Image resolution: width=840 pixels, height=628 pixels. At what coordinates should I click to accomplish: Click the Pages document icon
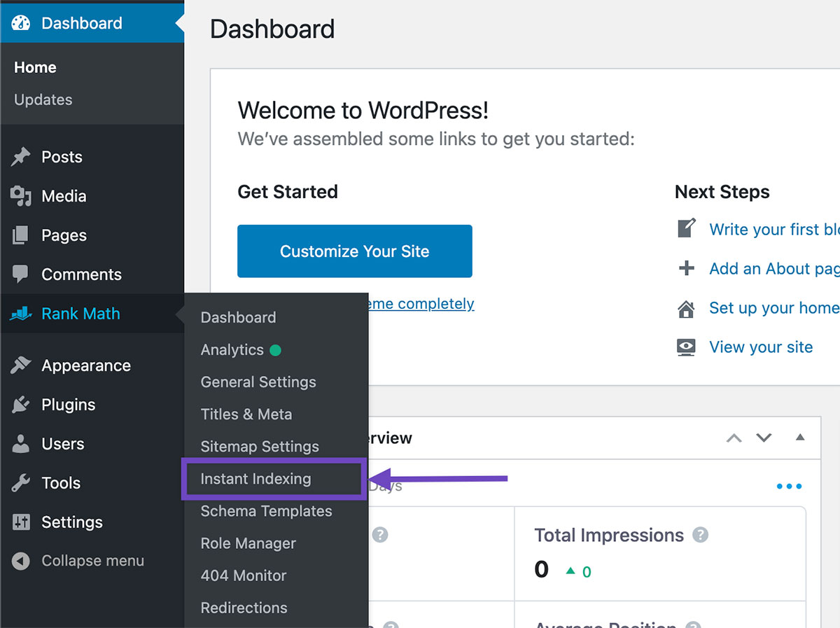[x=21, y=235]
